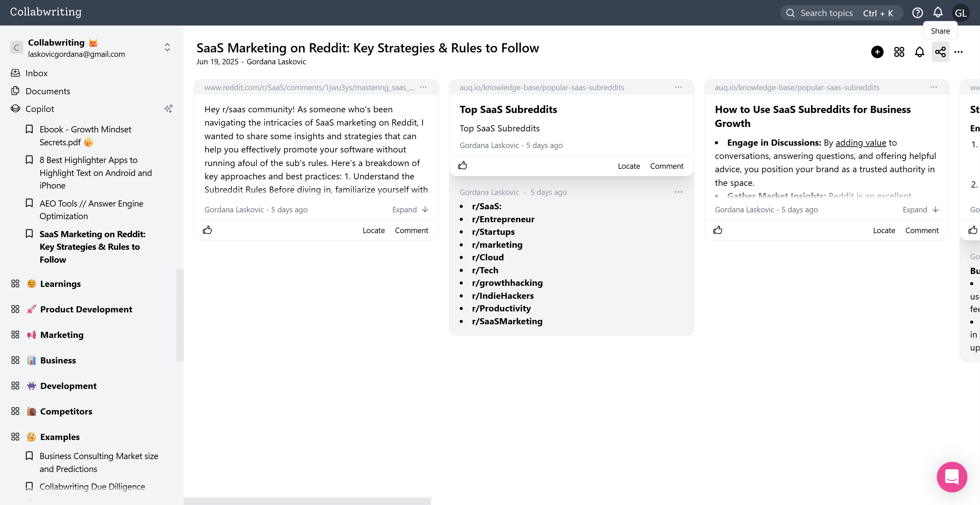Open auq.io link on How to Use card
Viewport: 980px width, 505px height.
[x=797, y=87]
